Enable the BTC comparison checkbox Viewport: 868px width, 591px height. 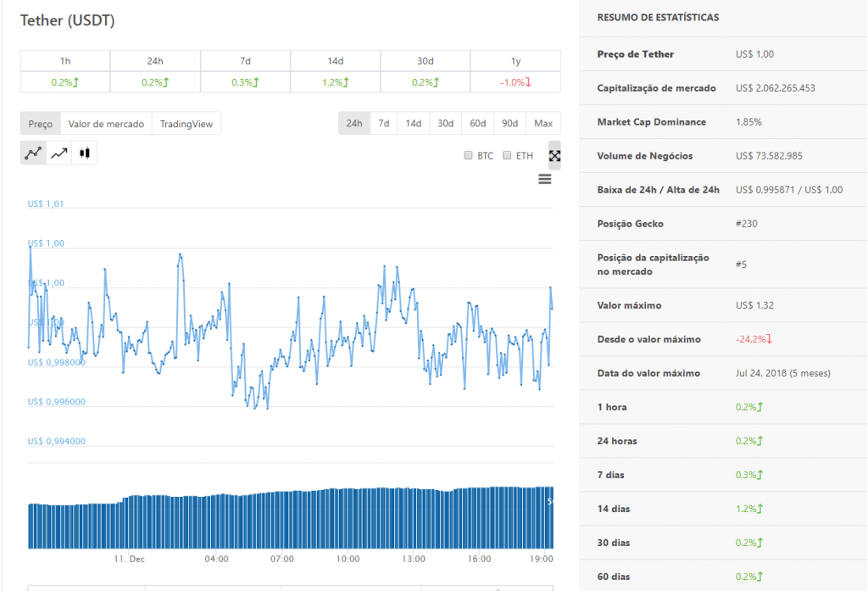coord(469,156)
